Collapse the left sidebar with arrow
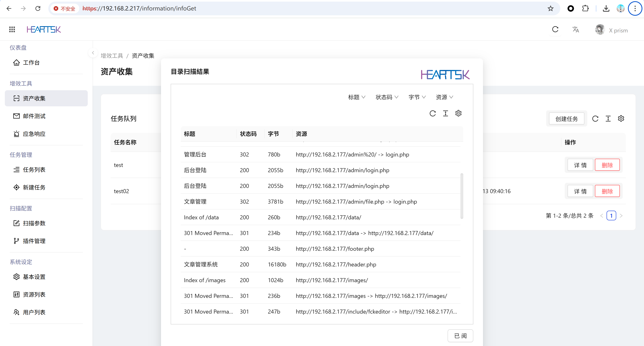This screenshot has width=644, height=346. tap(93, 53)
